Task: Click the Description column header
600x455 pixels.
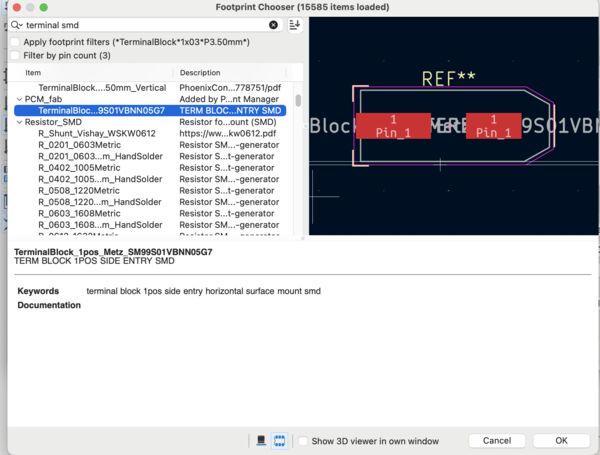Action: coord(200,73)
